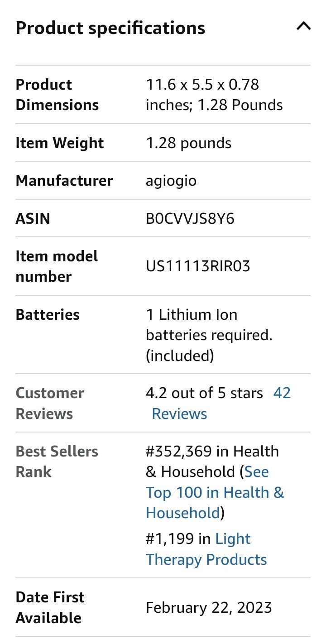326x644 pixels.
Task: Click the item model number US11113RIR03
Action: [x=198, y=266]
